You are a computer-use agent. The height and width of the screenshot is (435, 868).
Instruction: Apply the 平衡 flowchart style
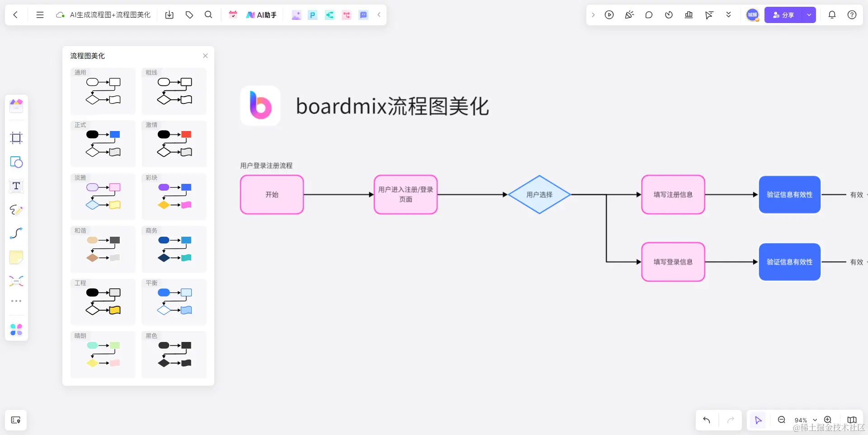pos(174,302)
